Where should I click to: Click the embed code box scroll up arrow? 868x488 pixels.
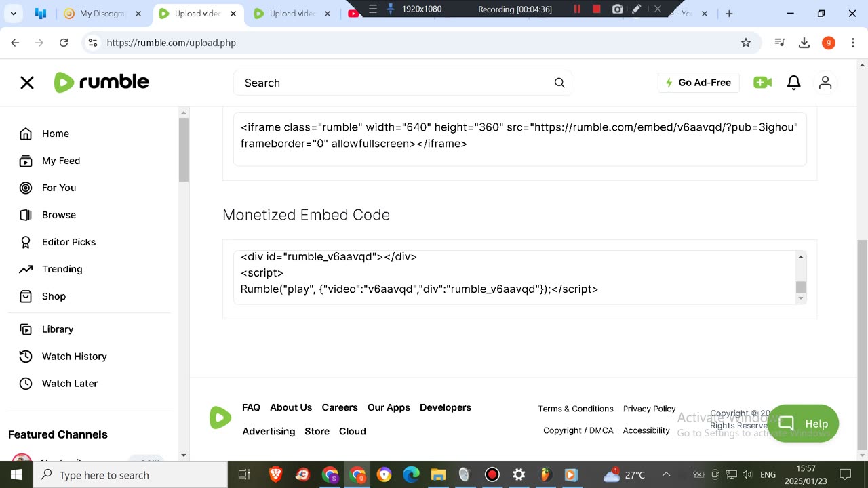801,256
